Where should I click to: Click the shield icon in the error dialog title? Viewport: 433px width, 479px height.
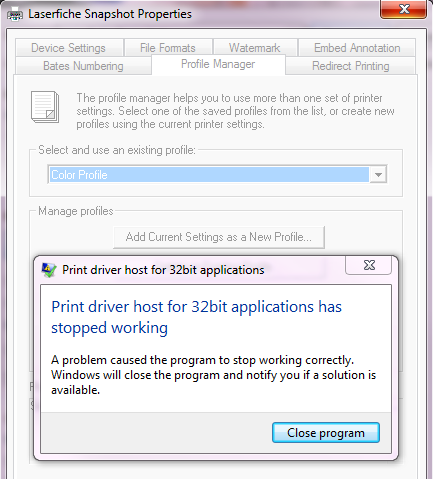[49, 270]
